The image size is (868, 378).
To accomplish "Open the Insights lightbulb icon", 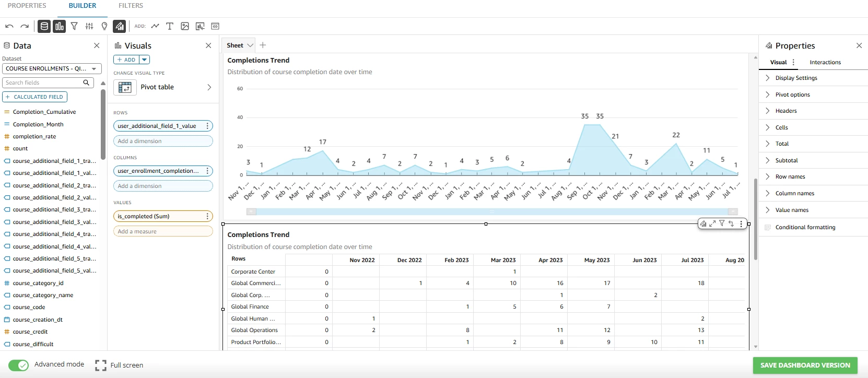I will (104, 26).
